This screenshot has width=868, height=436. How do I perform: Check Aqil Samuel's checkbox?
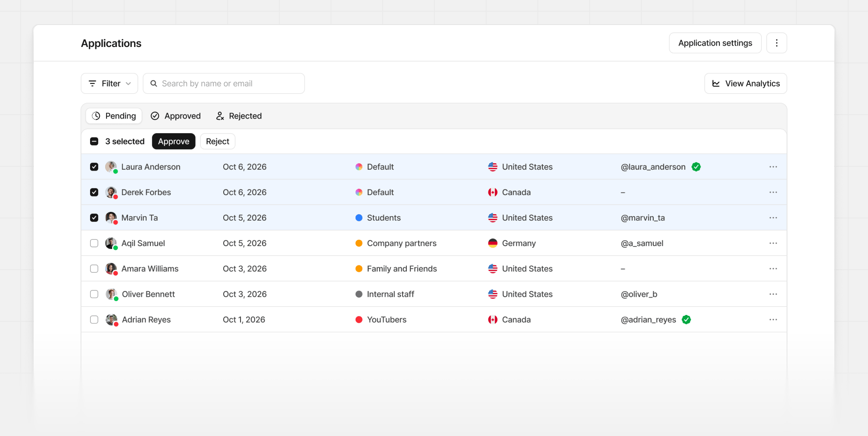pos(94,243)
